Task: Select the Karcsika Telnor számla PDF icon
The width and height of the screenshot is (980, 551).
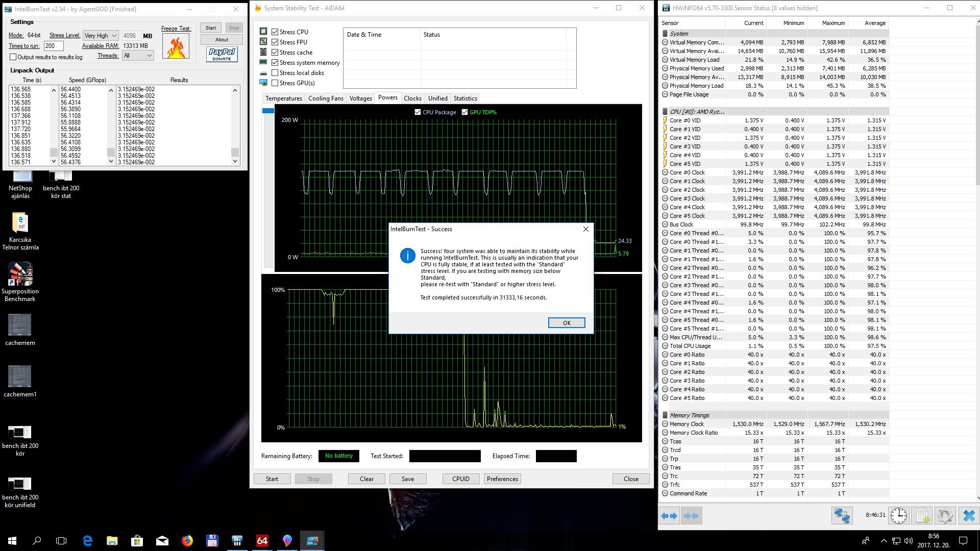Action: 20,231
